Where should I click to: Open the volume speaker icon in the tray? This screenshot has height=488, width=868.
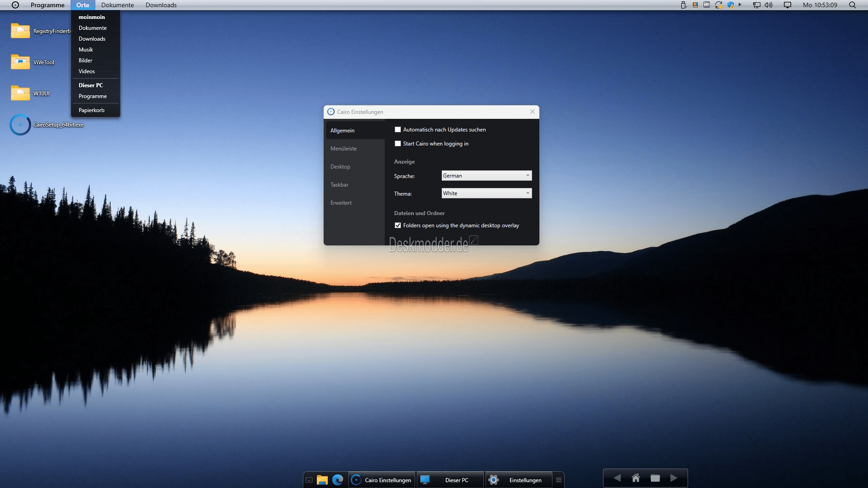tap(769, 5)
